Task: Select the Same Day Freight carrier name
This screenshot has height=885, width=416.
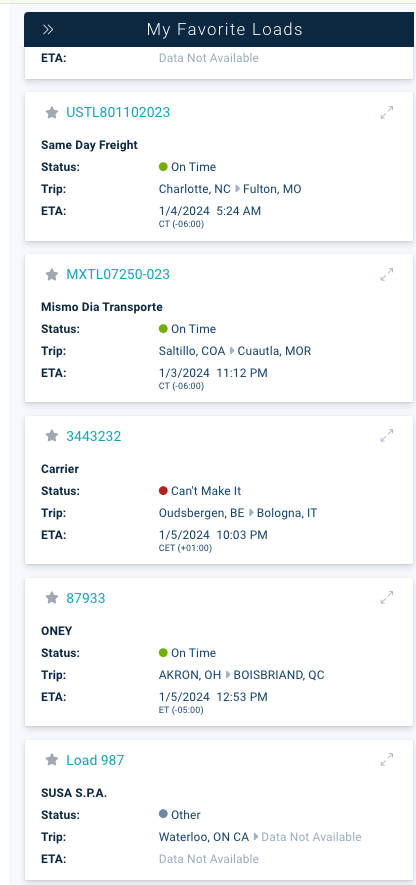Action: click(89, 145)
